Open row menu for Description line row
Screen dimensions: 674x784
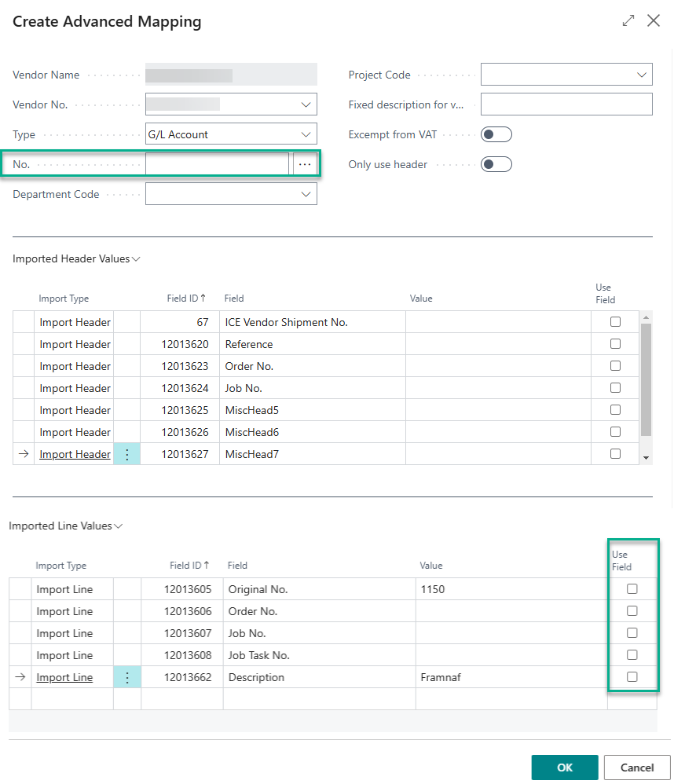point(127,677)
